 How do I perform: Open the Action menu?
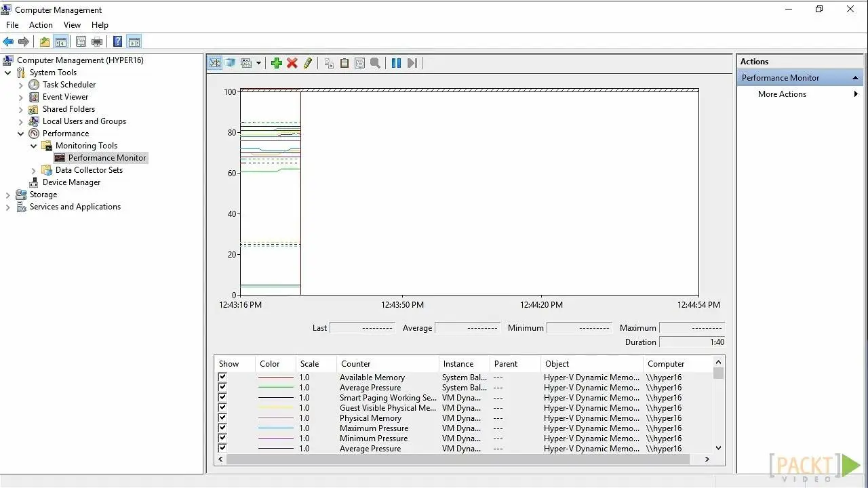[41, 25]
